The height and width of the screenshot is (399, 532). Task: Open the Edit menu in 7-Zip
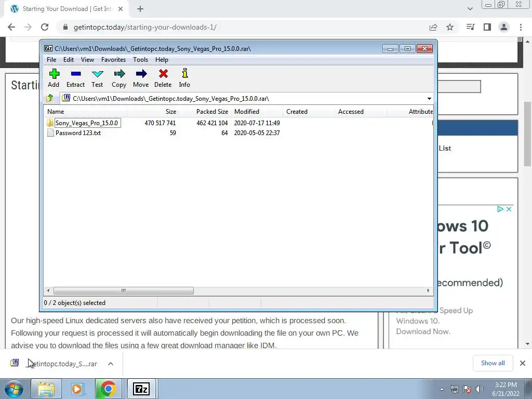69,60
